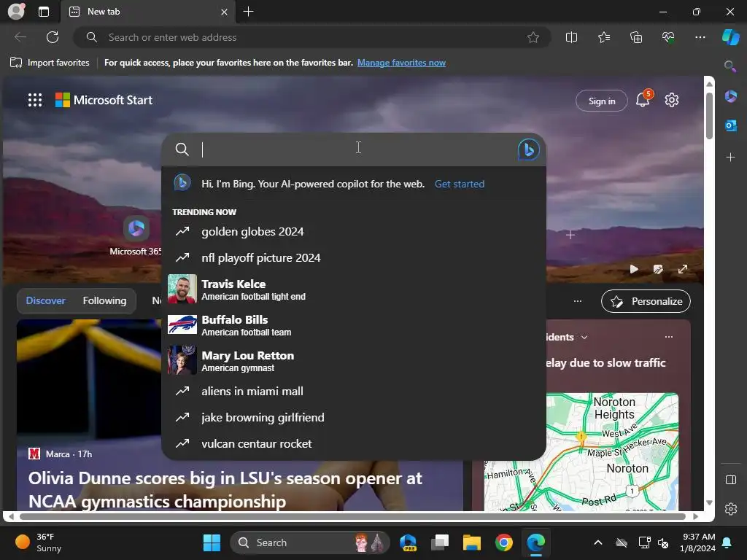This screenshot has height=560, width=747.
Task: Open the app launcher grid
Action: (35, 100)
